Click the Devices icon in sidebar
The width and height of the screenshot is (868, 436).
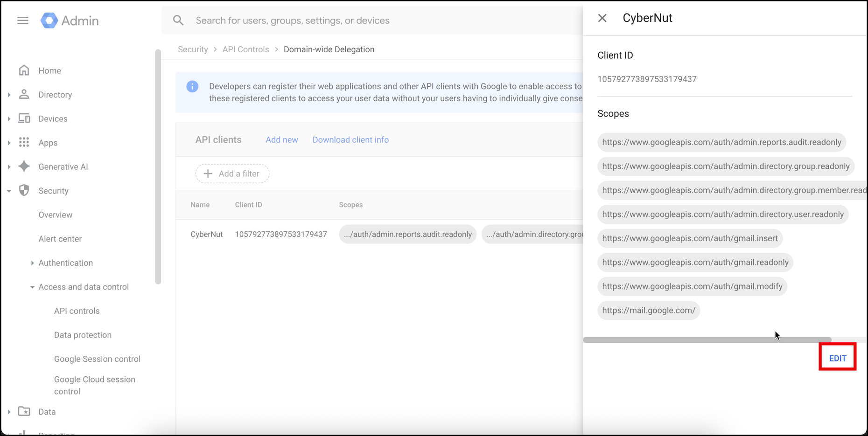click(24, 118)
